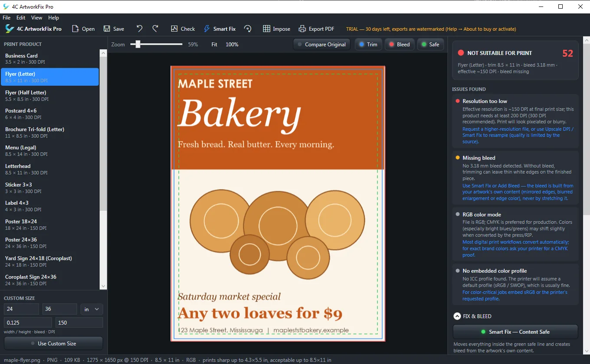This screenshot has height=364, width=590.
Task: Click the Open file toolbar icon
Action: pyautogui.click(x=75, y=29)
